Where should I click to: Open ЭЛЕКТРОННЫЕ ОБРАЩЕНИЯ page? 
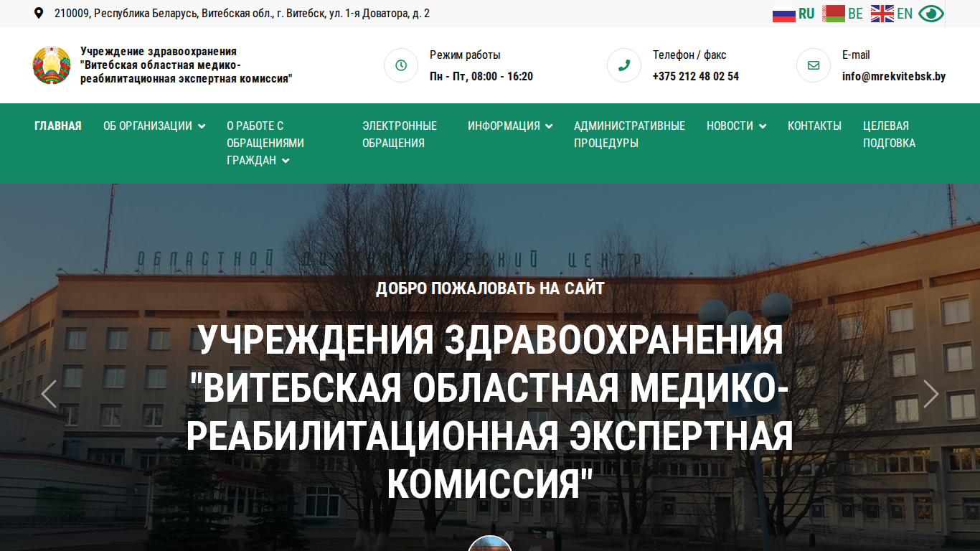pos(400,135)
